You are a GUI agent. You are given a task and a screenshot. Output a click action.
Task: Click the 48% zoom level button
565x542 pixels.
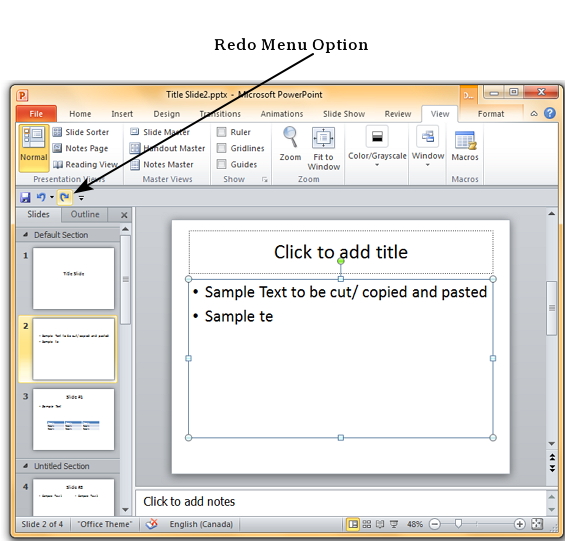414,524
